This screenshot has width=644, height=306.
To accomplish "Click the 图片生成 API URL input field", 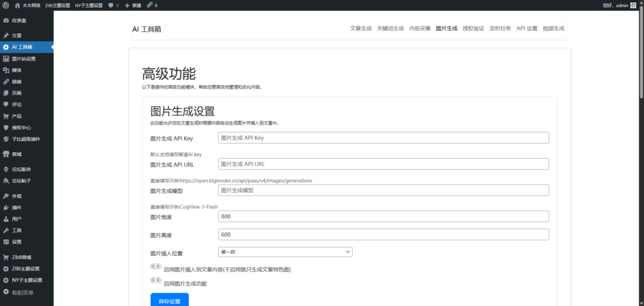I will coord(384,164).
